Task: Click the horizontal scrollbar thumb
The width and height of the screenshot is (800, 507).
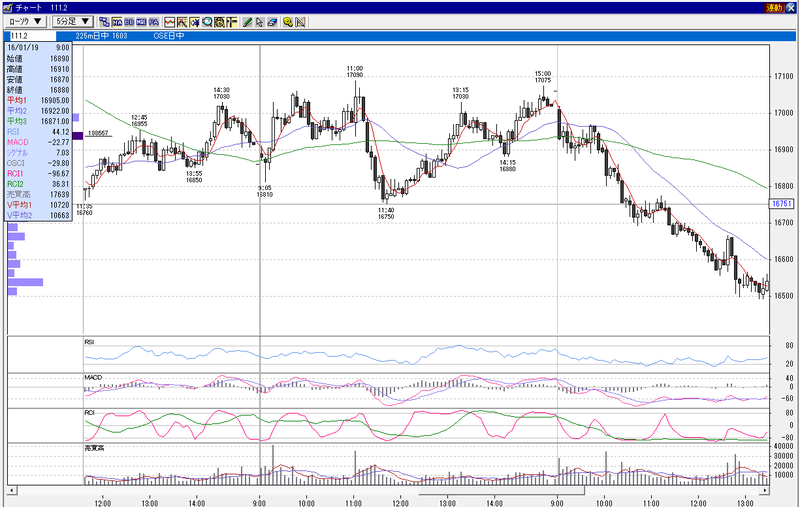Action: [x=502, y=491]
